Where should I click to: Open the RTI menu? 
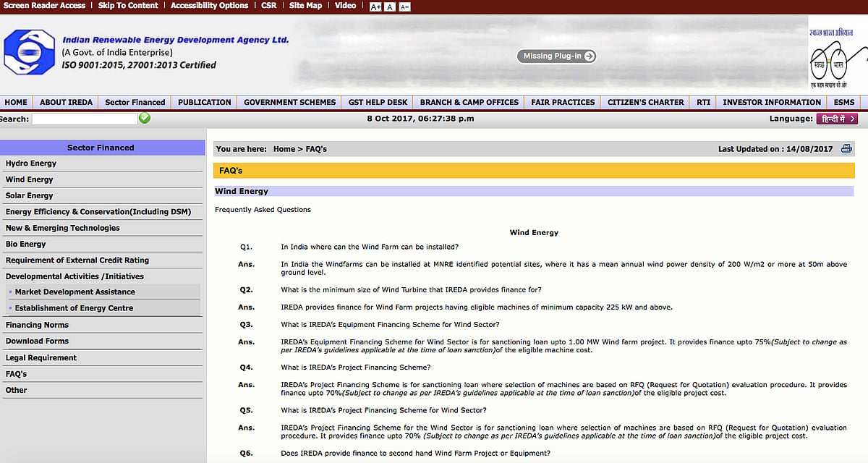point(704,102)
